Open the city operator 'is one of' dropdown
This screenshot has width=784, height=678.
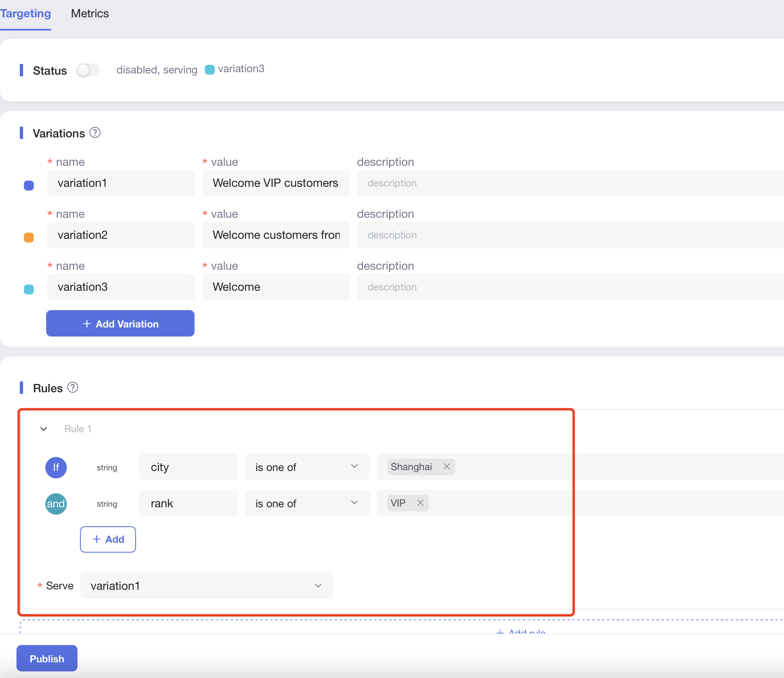pos(307,467)
